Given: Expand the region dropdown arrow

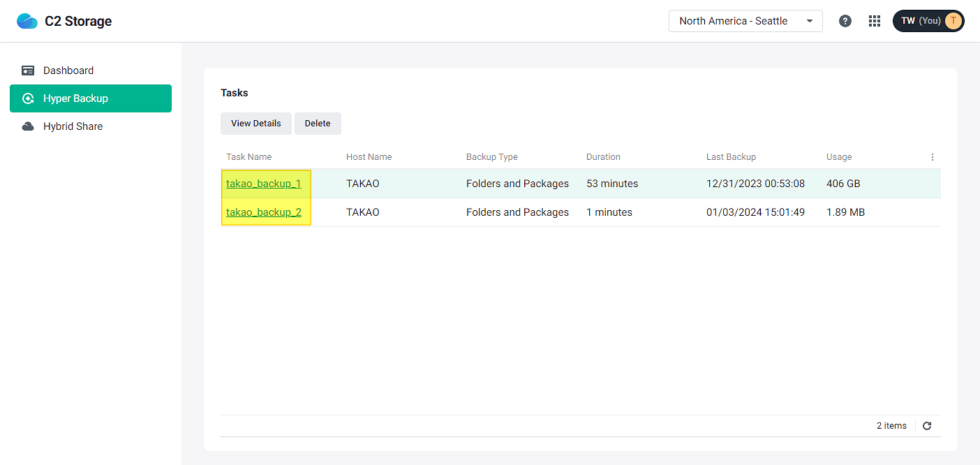Looking at the screenshot, I should pos(810,20).
